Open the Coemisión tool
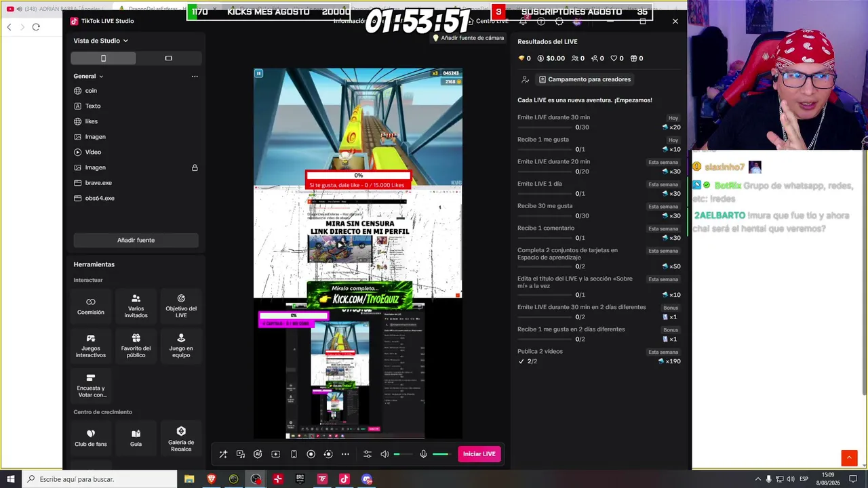 point(91,306)
